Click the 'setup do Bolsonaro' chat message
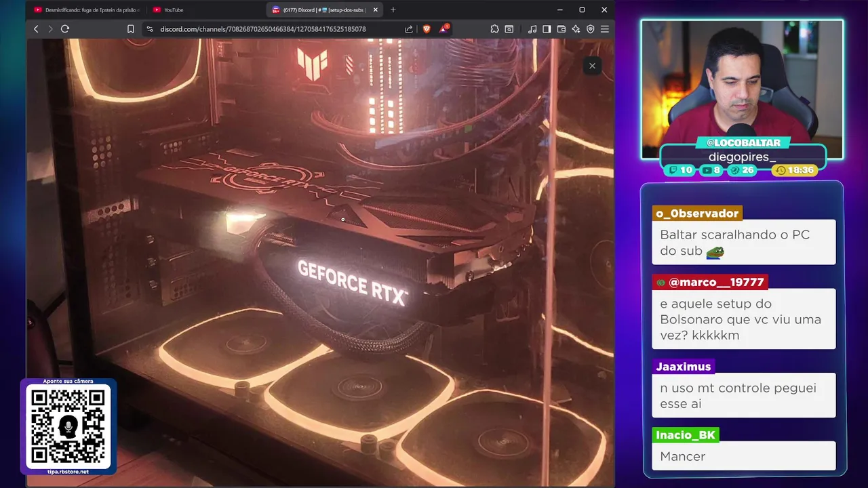Screen dimensions: 868x488 click(x=743, y=319)
